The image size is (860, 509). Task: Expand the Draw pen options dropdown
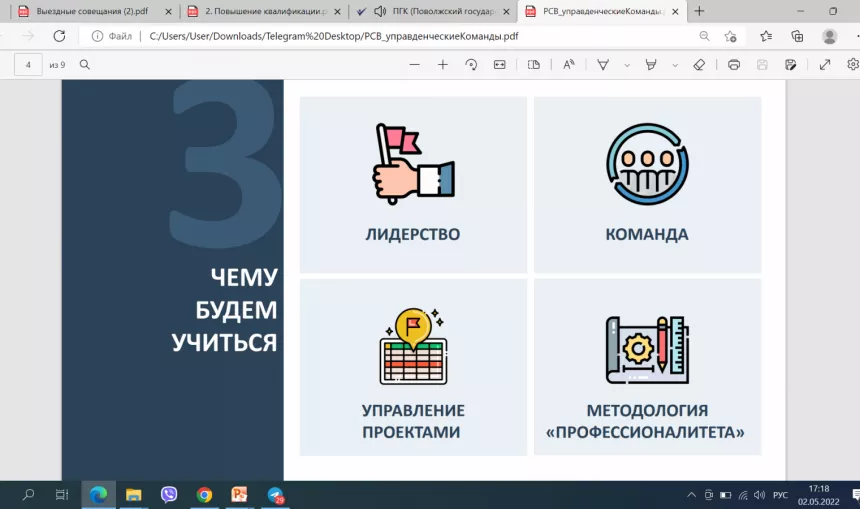(627, 65)
